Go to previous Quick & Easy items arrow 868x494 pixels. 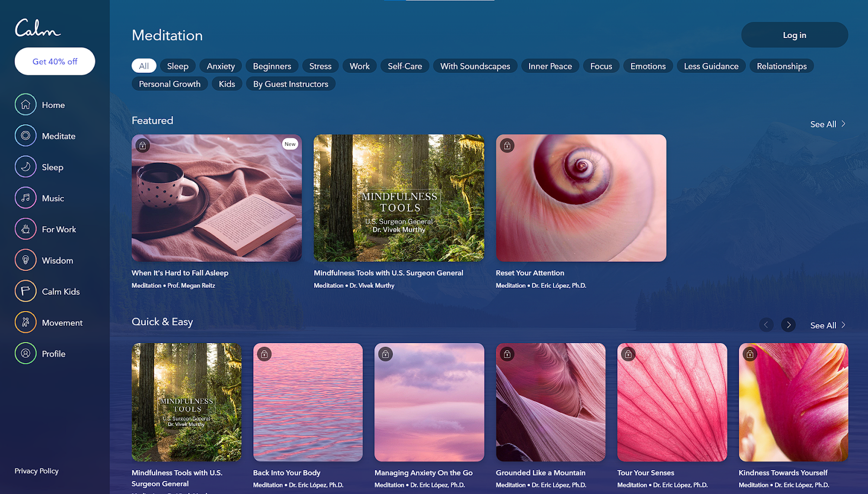[x=766, y=325]
